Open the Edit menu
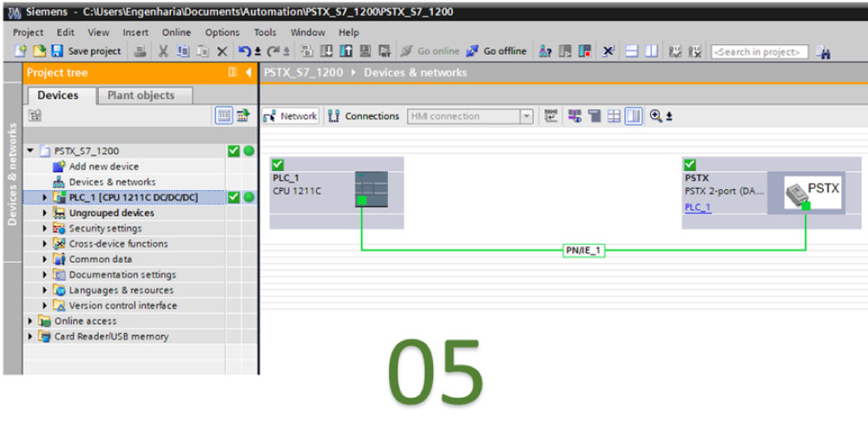Screen dimensions: 868x425 65,32
